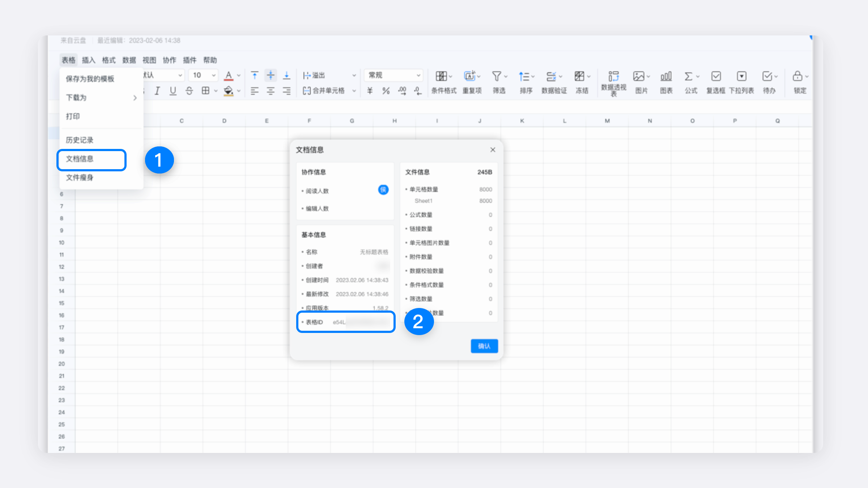Click the insert chart (图表) icon
This screenshot has width=868, height=488.
click(666, 77)
